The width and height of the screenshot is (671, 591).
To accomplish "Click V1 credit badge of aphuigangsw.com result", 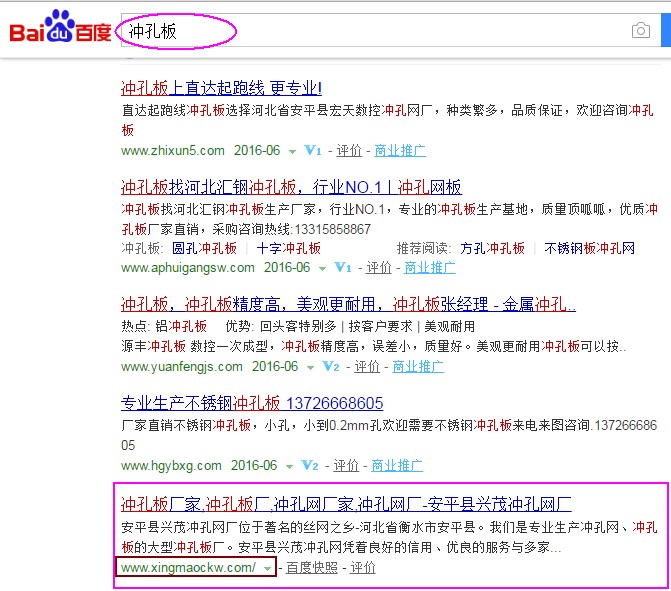I will pyautogui.click(x=343, y=268).
